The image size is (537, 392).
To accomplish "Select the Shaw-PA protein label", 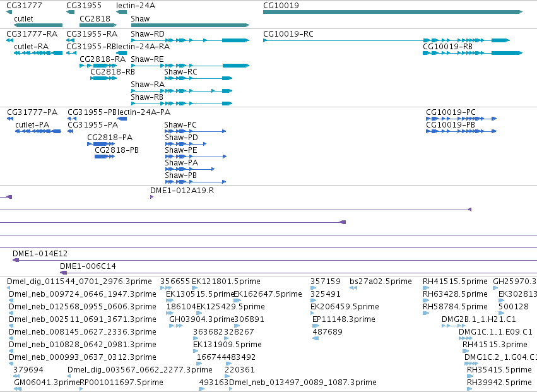I will pos(182,163).
